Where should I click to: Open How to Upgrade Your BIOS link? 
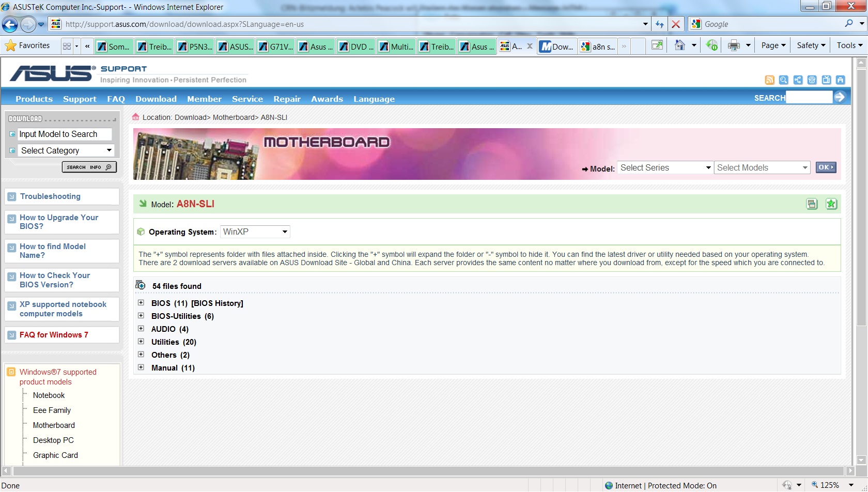coord(59,222)
